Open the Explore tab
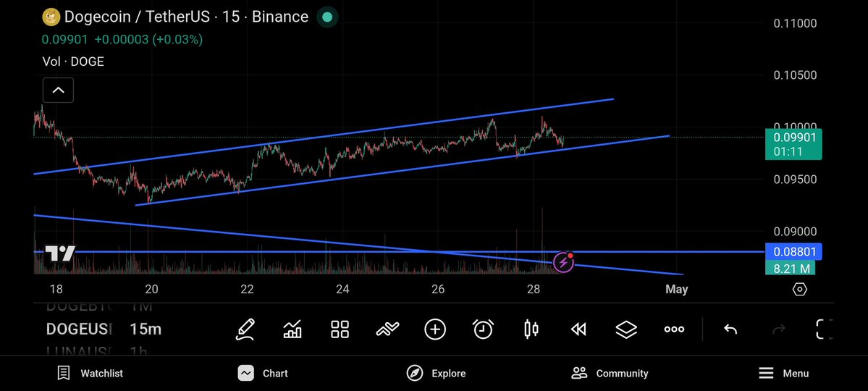This screenshot has height=391, width=868. pos(436,374)
